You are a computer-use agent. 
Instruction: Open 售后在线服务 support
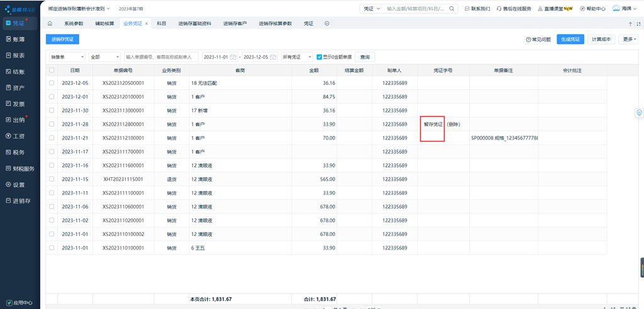click(514, 9)
